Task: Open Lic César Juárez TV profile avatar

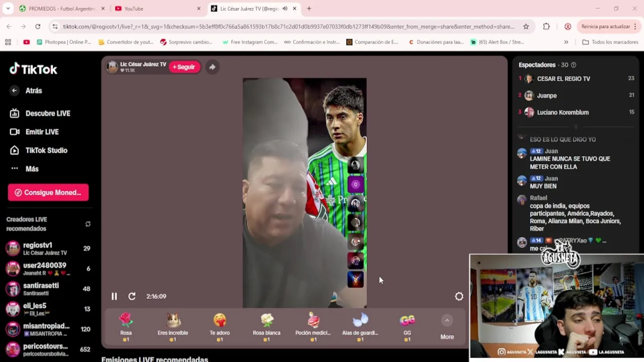Action: (112, 67)
